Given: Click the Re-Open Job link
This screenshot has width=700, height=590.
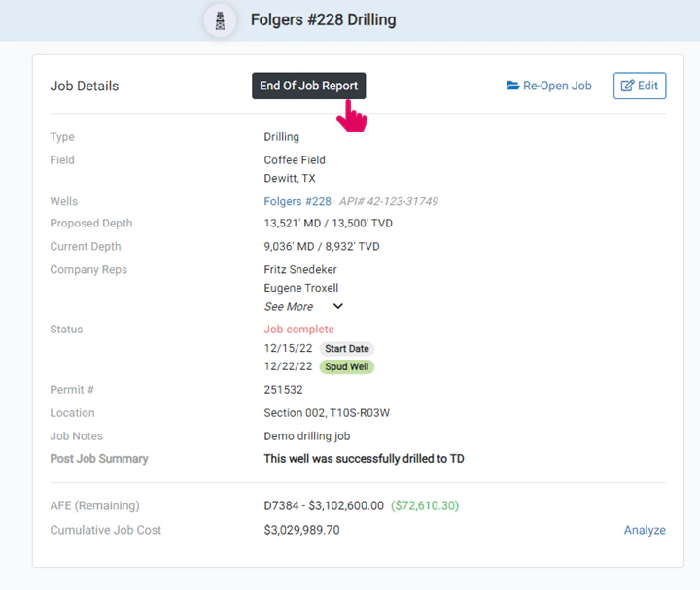Looking at the screenshot, I should pyautogui.click(x=548, y=86).
